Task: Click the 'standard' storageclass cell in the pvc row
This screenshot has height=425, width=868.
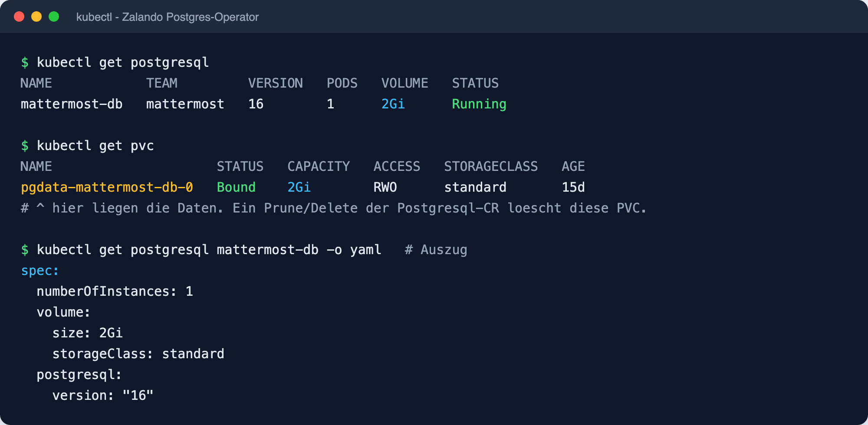Action: tap(475, 187)
